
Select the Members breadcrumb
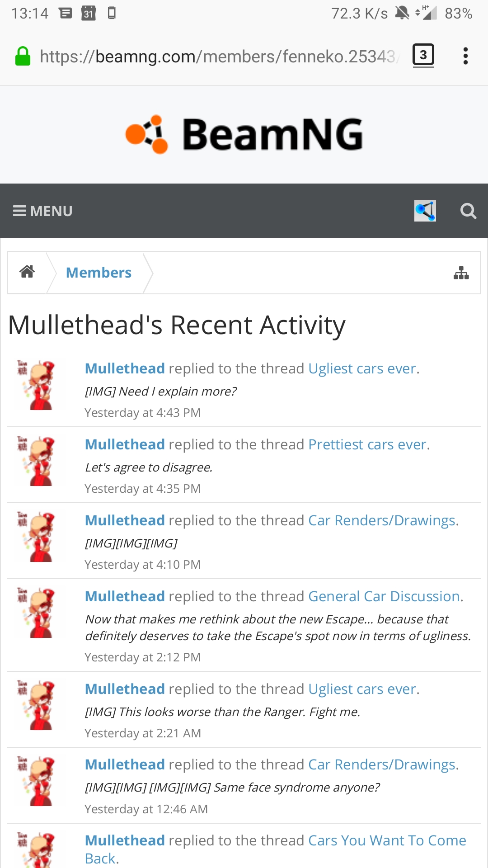click(x=99, y=273)
